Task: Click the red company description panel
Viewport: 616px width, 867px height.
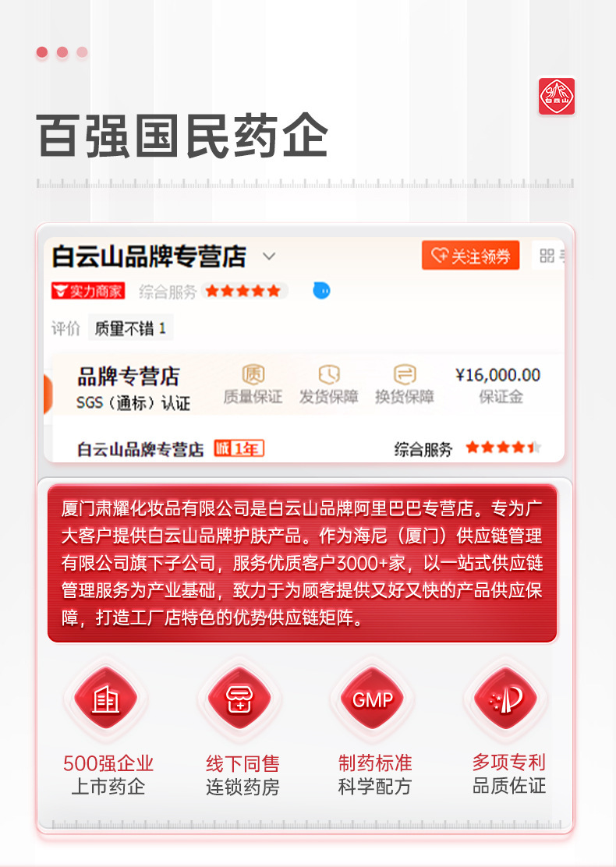Action: click(x=303, y=564)
